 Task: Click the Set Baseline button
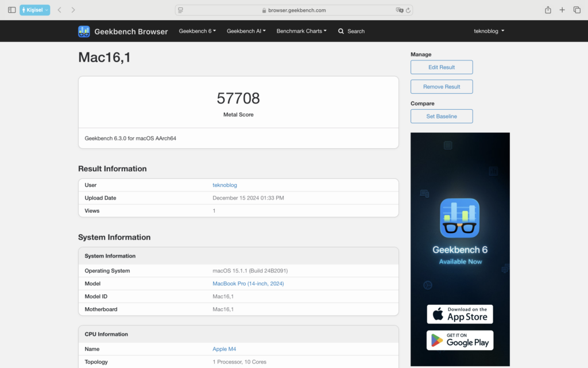442,116
